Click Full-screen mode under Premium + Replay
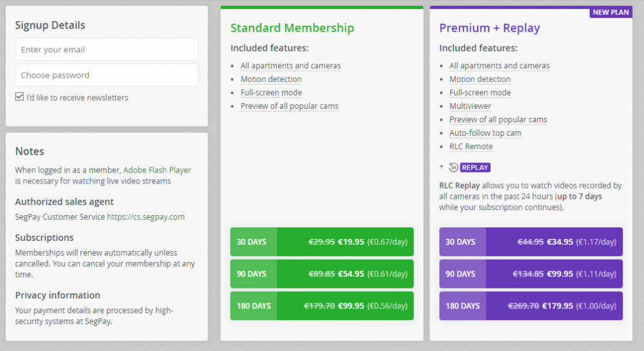644x351 pixels. tap(480, 93)
